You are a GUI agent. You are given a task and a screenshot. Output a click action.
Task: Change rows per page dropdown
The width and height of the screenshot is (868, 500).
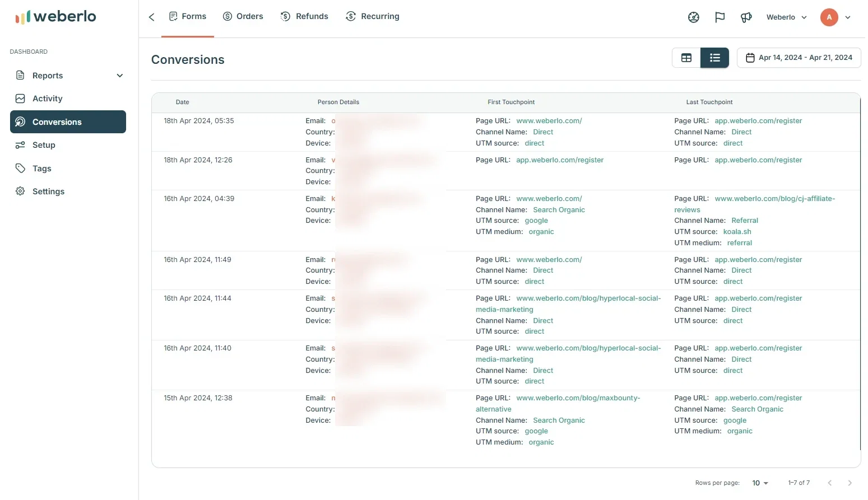(760, 483)
